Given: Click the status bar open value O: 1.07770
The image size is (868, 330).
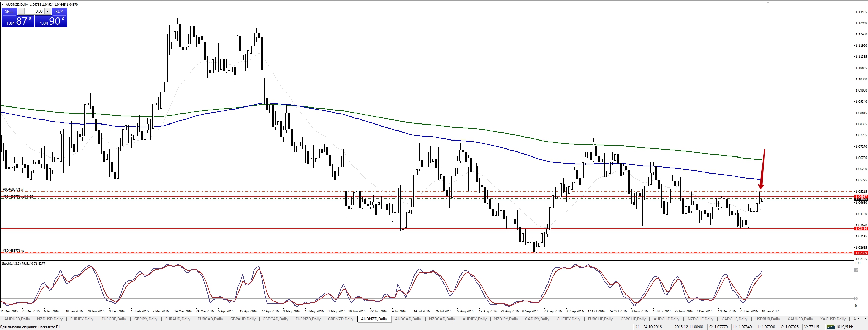Looking at the screenshot, I should point(718,327).
